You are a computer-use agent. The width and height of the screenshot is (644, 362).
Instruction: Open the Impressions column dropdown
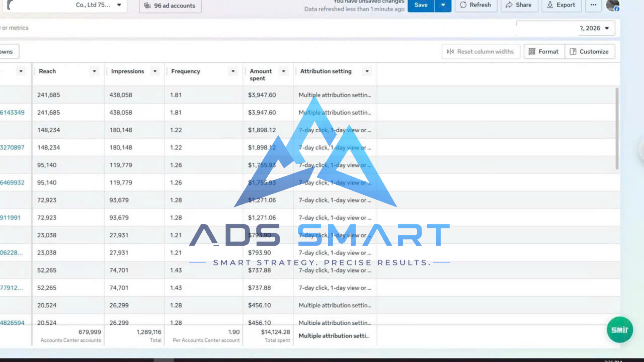(155, 71)
